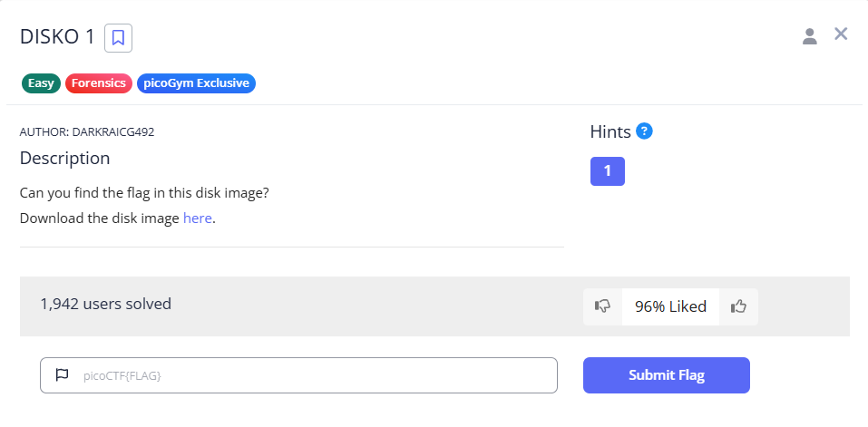Like the challenge with thumbs up
The height and width of the screenshot is (427, 868).
click(x=738, y=306)
